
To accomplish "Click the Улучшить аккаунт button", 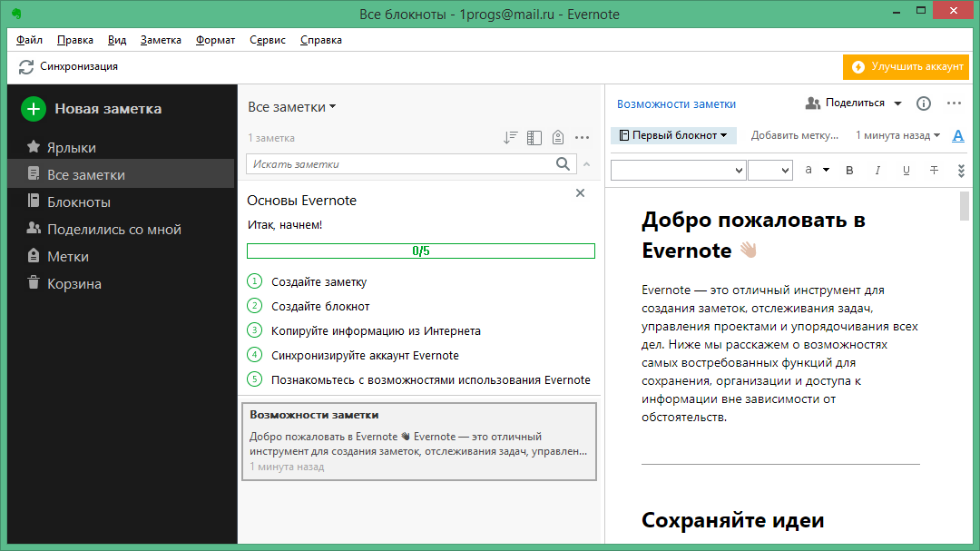I will [x=905, y=66].
